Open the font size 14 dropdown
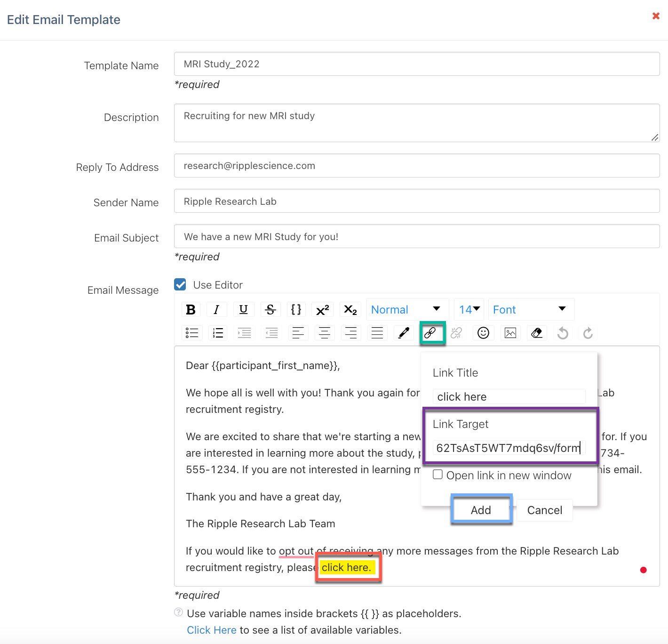The width and height of the screenshot is (668, 644). [x=469, y=309]
